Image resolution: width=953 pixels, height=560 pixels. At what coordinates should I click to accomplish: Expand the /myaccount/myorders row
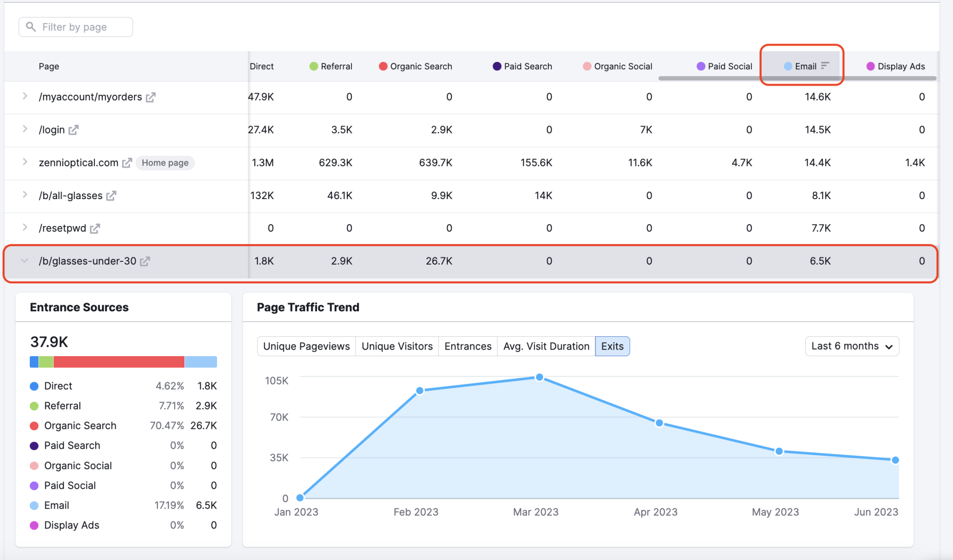[22, 96]
